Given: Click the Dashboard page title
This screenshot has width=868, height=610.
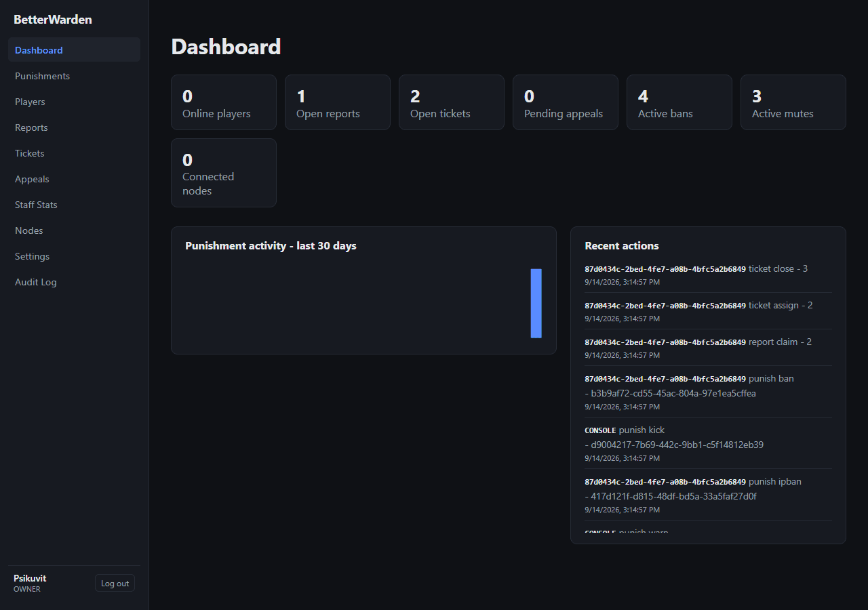Looking at the screenshot, I should [226, 46].
